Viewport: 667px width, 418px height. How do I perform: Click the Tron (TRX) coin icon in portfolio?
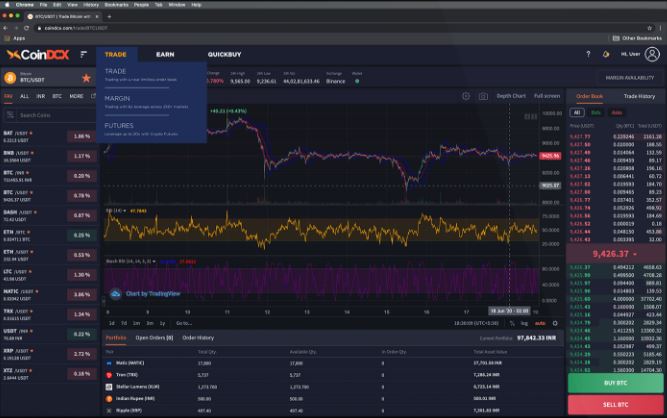pos(109,375)
